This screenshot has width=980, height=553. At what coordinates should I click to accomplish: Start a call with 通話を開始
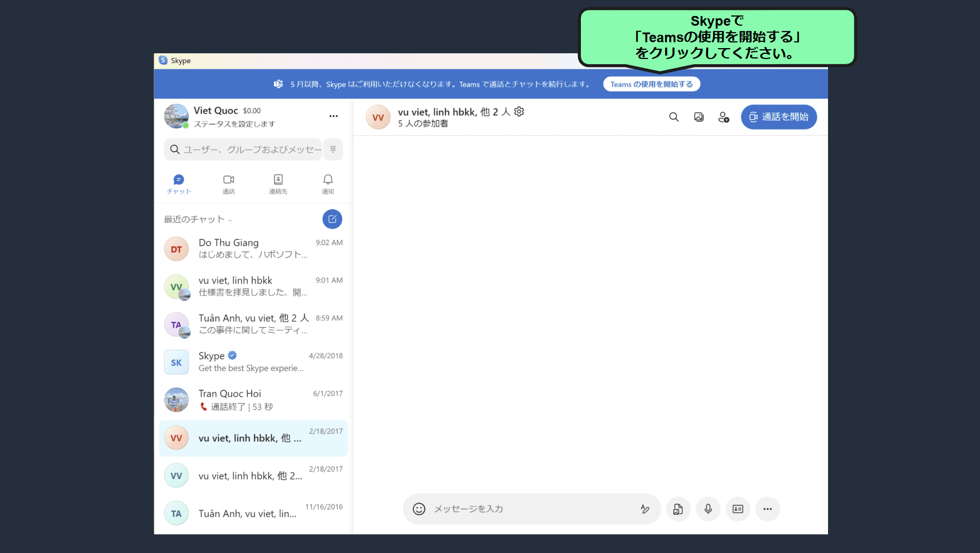778,116
